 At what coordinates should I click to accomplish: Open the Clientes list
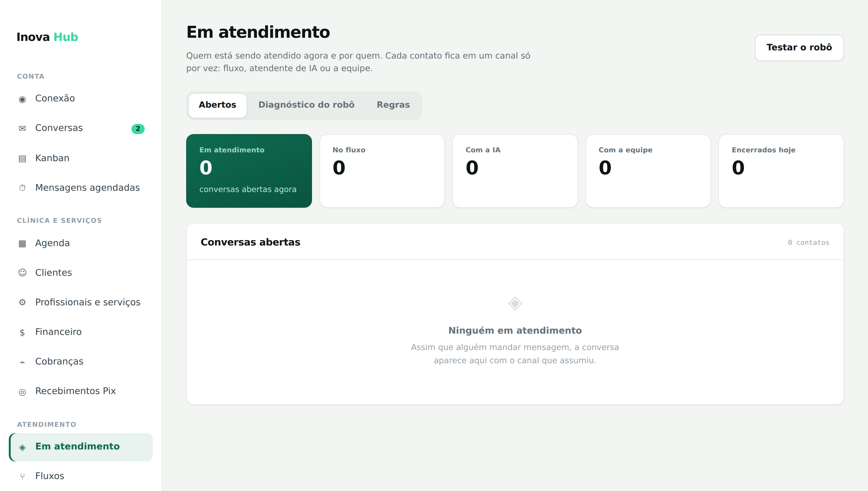point(81,273)
